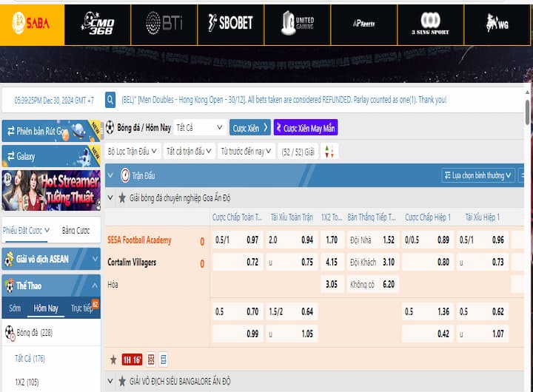Open the Tất Cả market dropdown
The width and height of the screenshot is (533, 392).
point(200,128)
